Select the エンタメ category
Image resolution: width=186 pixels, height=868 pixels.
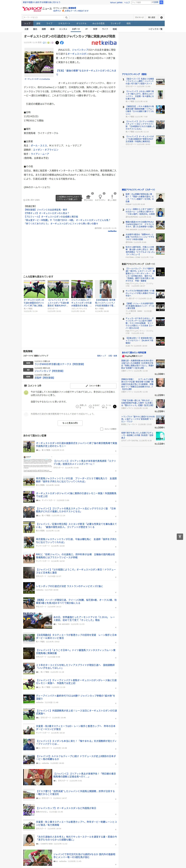pyautogui.click(x=63, y=29)
